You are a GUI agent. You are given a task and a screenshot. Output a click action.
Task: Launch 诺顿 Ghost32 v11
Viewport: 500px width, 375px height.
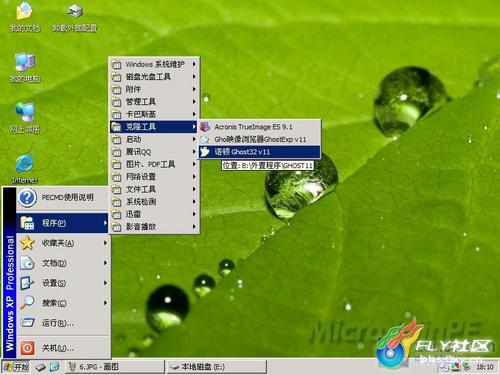tap(259, 152)
